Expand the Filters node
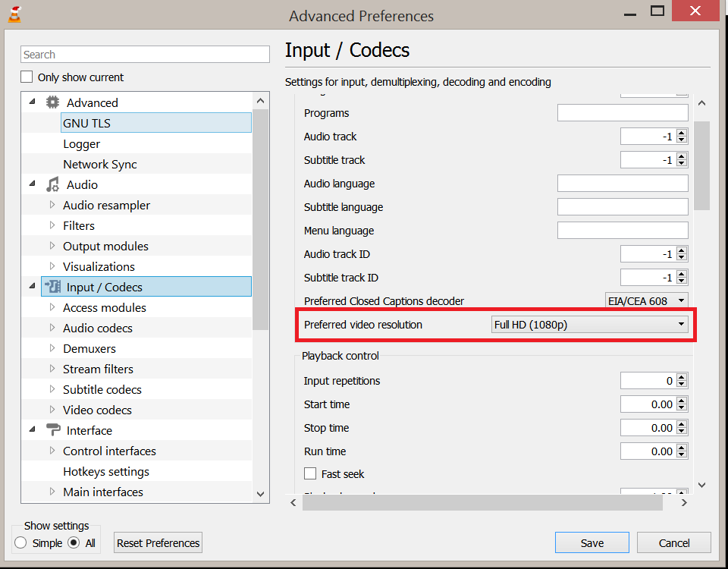The height and width of the screenshot is (569, 728). point(52,225)
